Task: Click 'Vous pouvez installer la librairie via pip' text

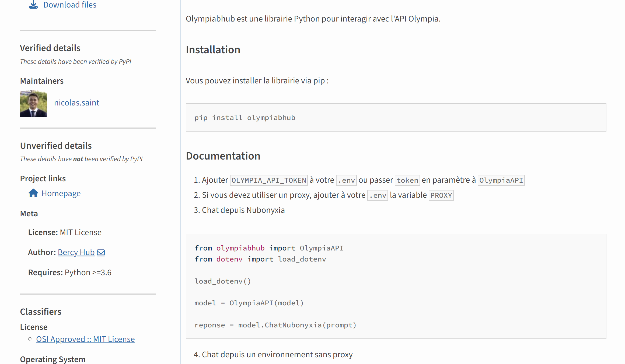Action: pos(257,81)
